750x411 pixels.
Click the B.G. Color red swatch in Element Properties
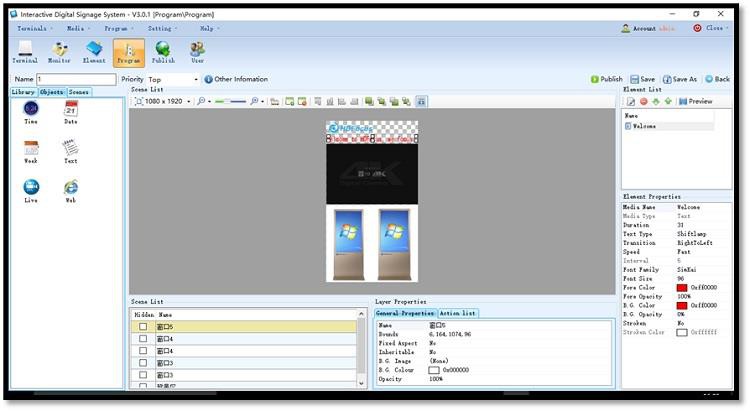click(682, 305)
